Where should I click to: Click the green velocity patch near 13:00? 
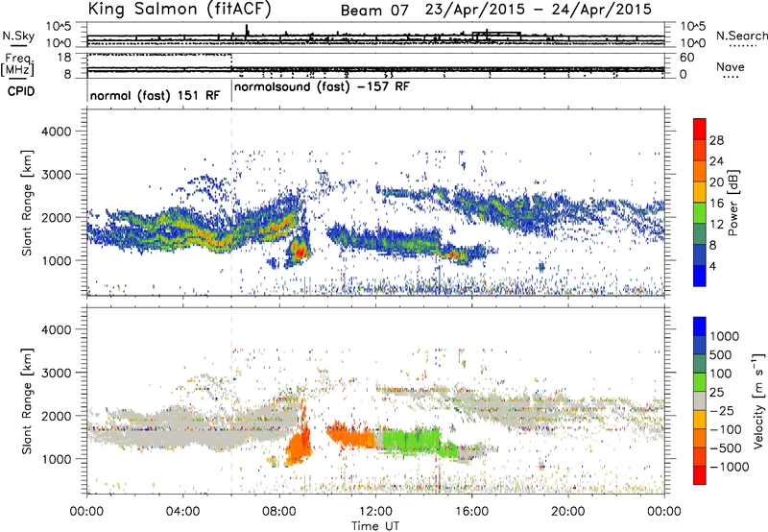click(x=413, y=442)
